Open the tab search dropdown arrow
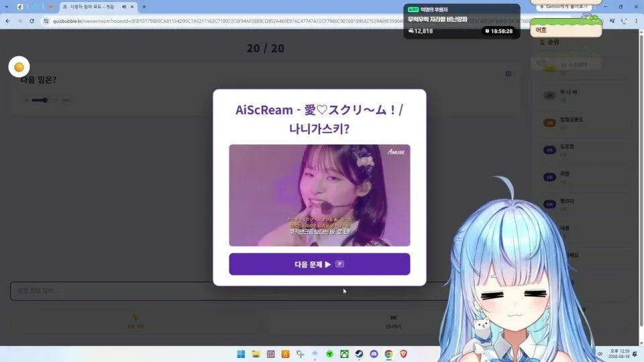 click(x=7, y=7)
